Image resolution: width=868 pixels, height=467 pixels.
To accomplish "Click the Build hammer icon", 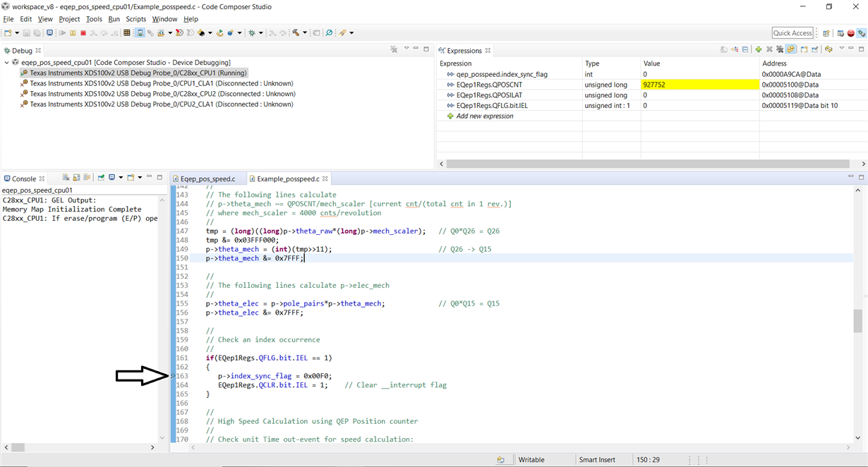I will pyautogui.click(x=296, y=32).
